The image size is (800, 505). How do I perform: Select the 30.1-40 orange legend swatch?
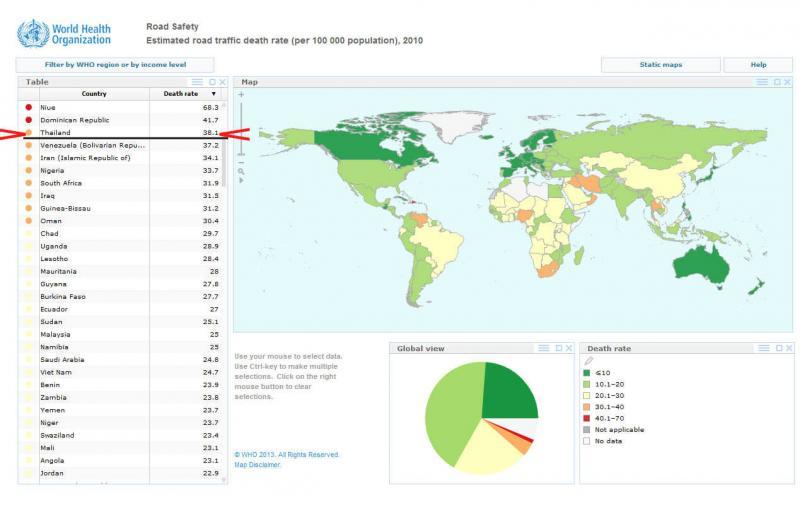coord(587,407)
